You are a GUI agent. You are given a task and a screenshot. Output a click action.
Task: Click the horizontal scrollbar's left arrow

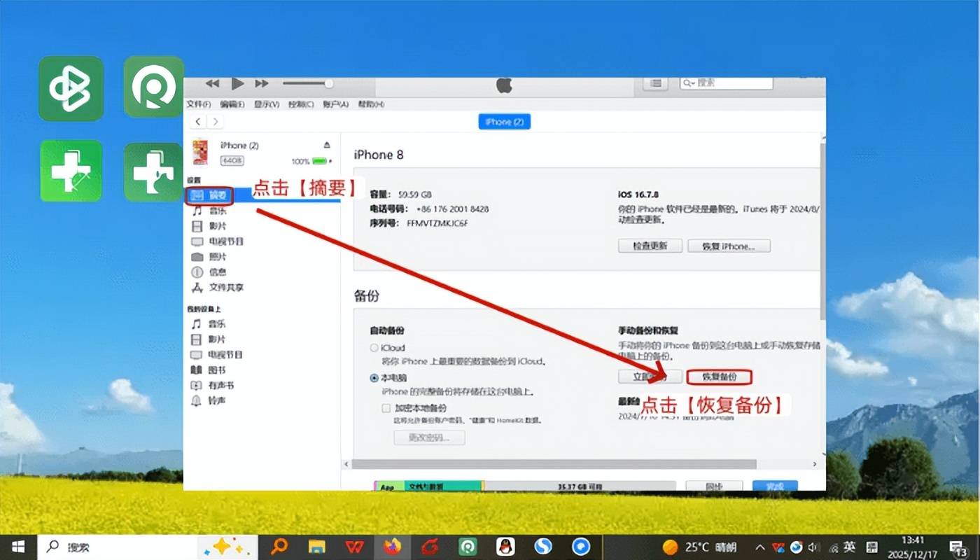(346, 464)
